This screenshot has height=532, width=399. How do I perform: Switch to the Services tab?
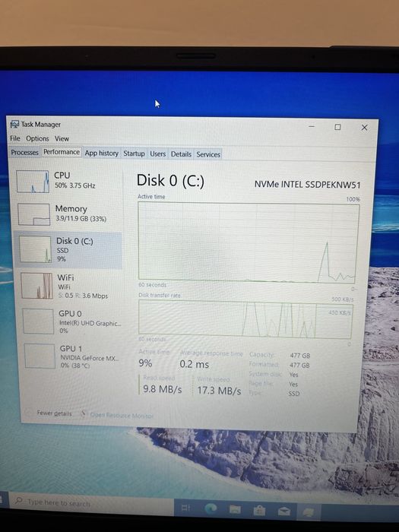208,155
